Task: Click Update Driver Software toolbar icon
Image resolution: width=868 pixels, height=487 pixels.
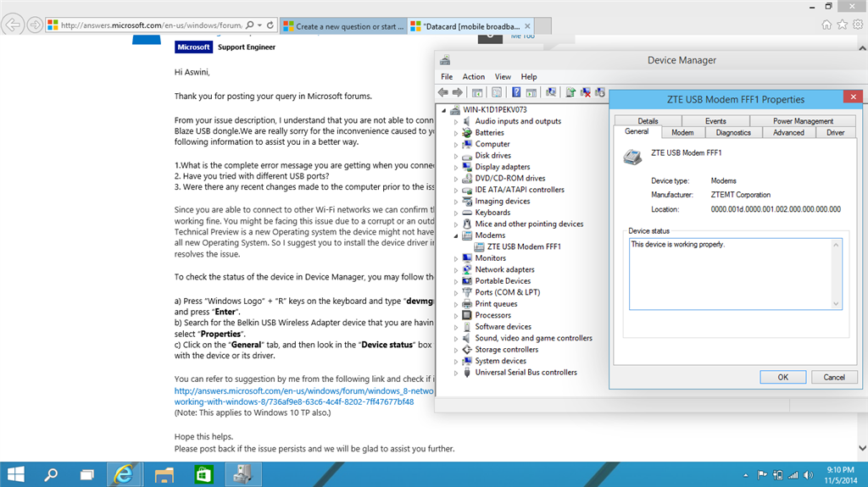Action: 570,92
